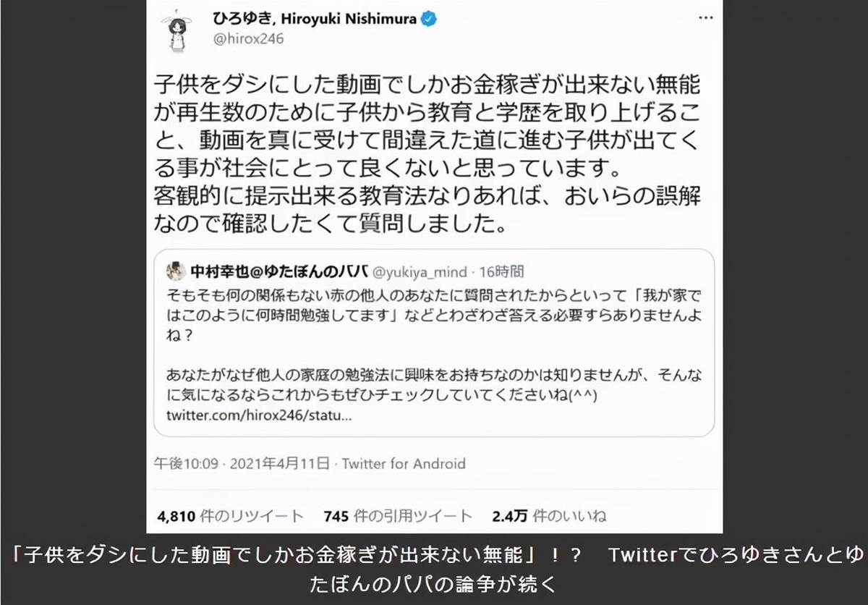Click the quoted tweet author's small avatar
Screen dimensions: 868x605
click(176, 271)
